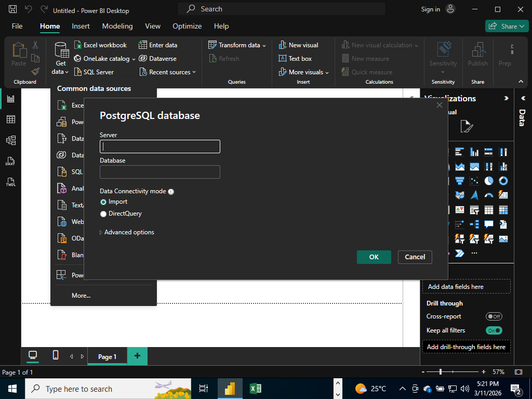Choose the scatter chart visual
Image resolution: width=532 pixels, height=399 pixels.
pyautogui.click(x=474, y=181)
